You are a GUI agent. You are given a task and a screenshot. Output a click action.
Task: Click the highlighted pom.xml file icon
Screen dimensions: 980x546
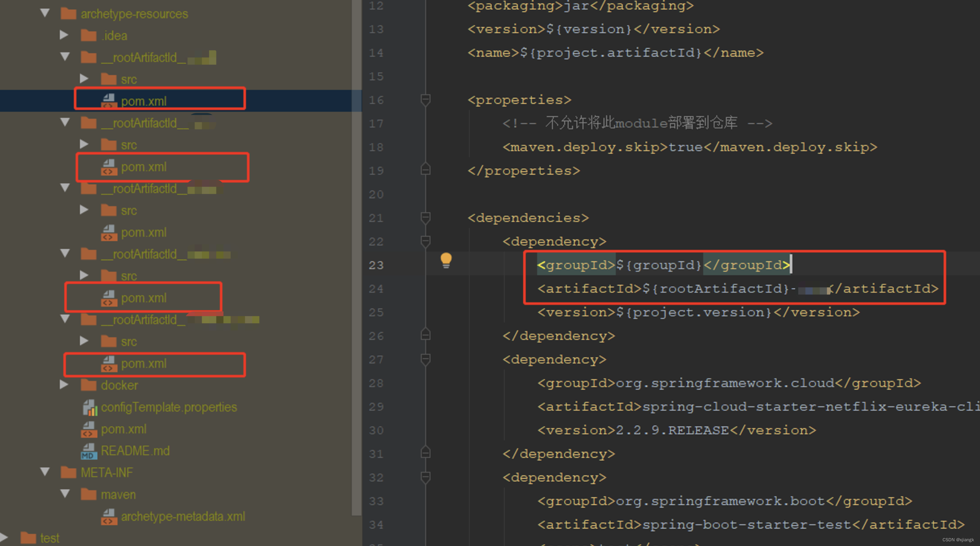(109, 101)
